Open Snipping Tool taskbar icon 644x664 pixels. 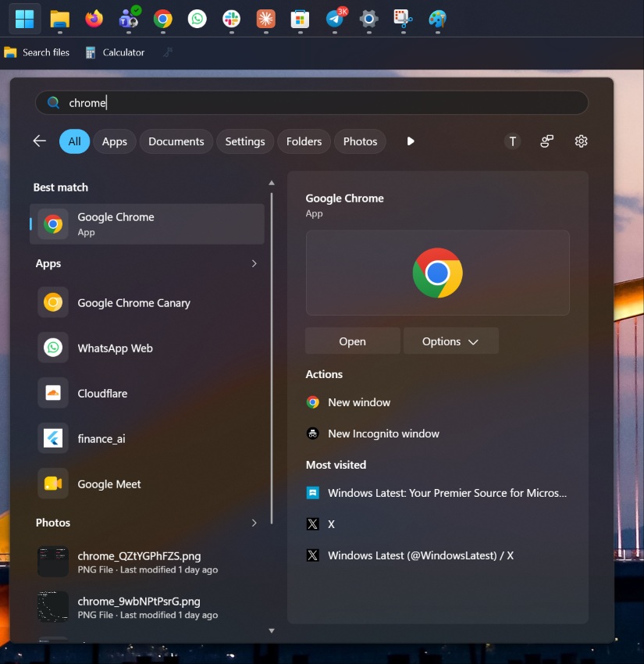[x=404, y=19]
